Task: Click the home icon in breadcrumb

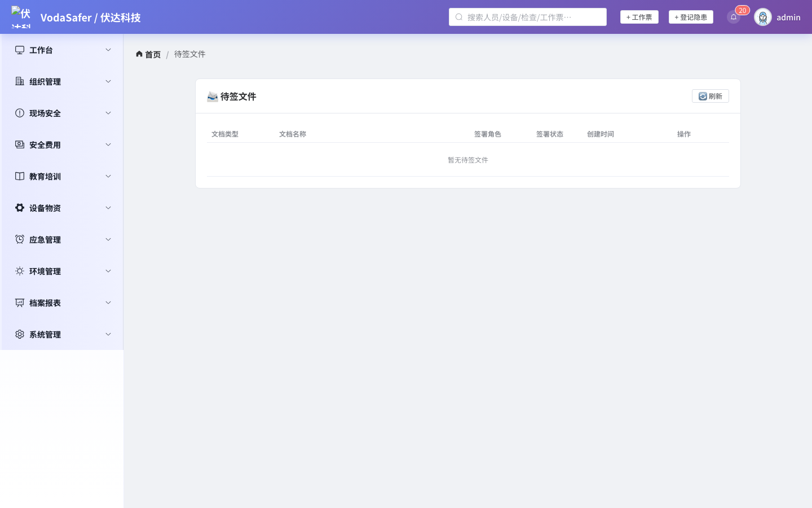Action: [139, 54]
